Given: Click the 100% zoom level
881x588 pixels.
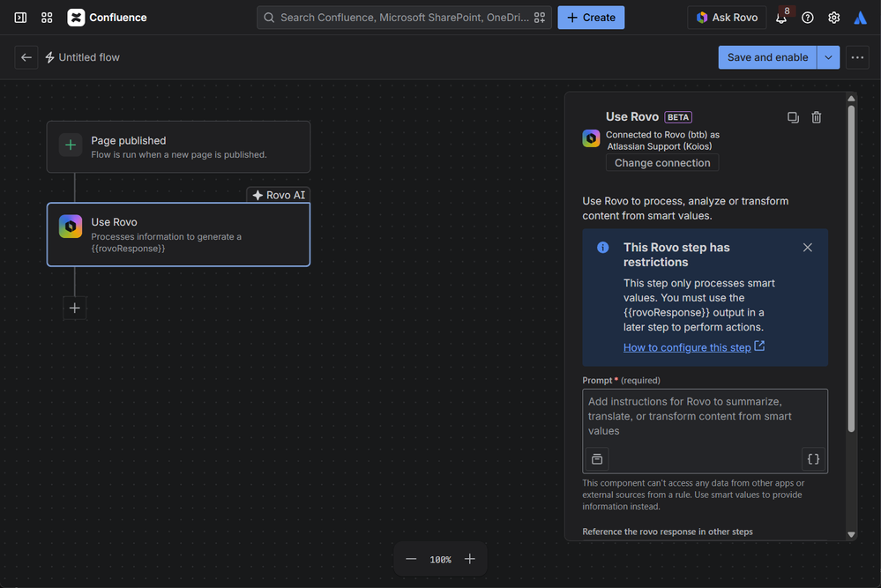Looking at the screenshot, I should coord(441,560).
